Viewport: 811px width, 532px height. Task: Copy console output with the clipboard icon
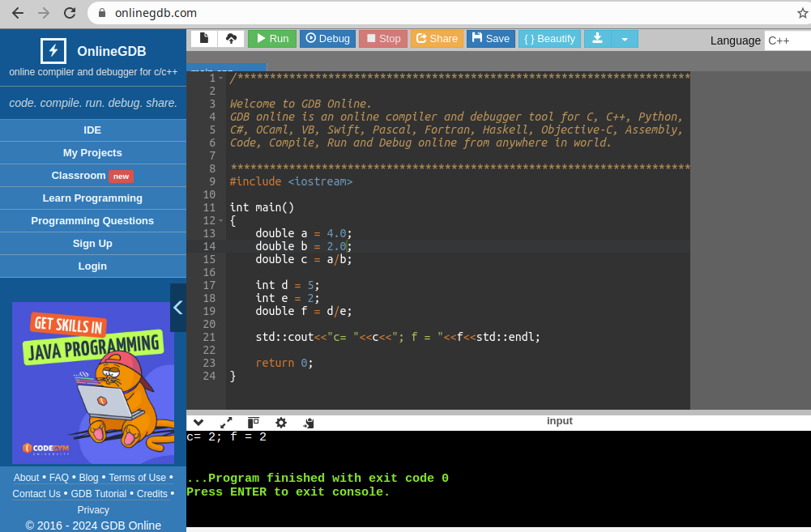pos(309,423)
